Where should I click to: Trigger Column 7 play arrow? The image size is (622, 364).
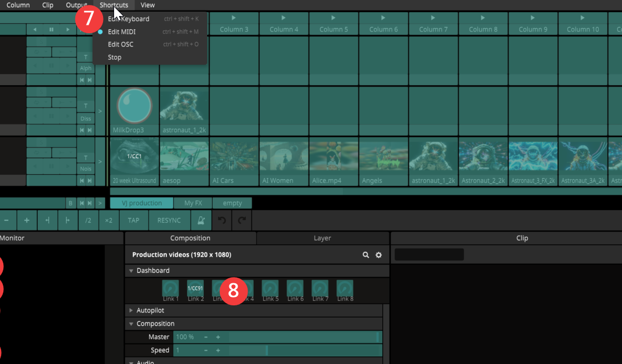(433, 18)
